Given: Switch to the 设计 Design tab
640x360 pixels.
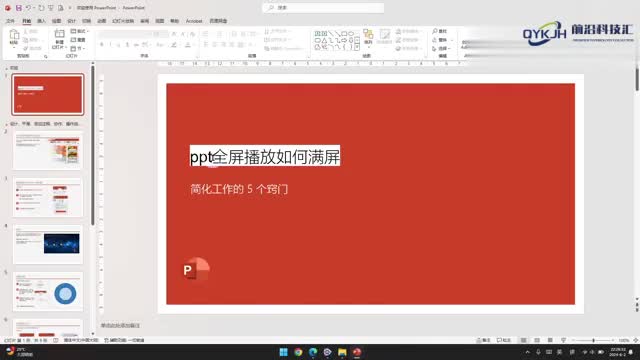Looking at the screenshot, I should pos(71,21).
